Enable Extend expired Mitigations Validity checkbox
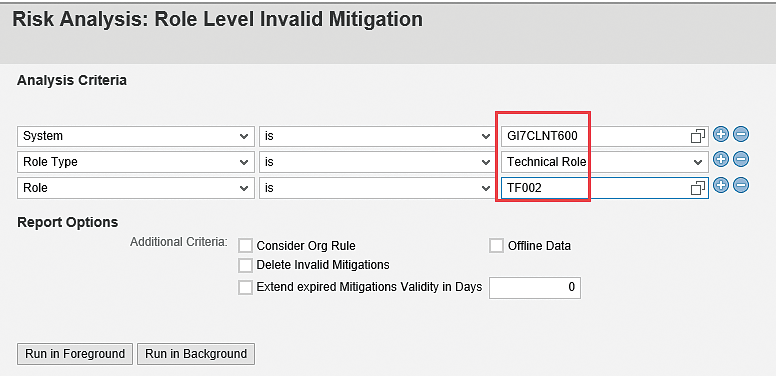Image resolution: width=776 pixels, height=376 pixels. coord(245,287)
